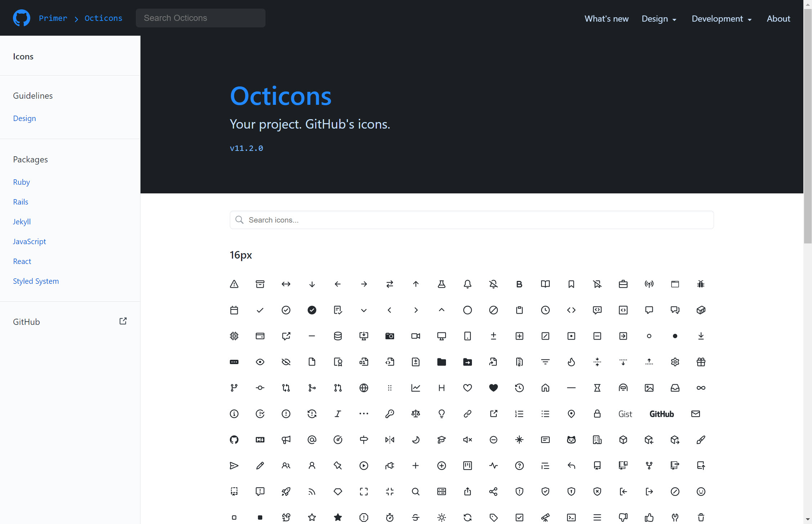The image size is (812, 524).
Task: Click the v11.2.0 version link
Action: click(246, 148)
